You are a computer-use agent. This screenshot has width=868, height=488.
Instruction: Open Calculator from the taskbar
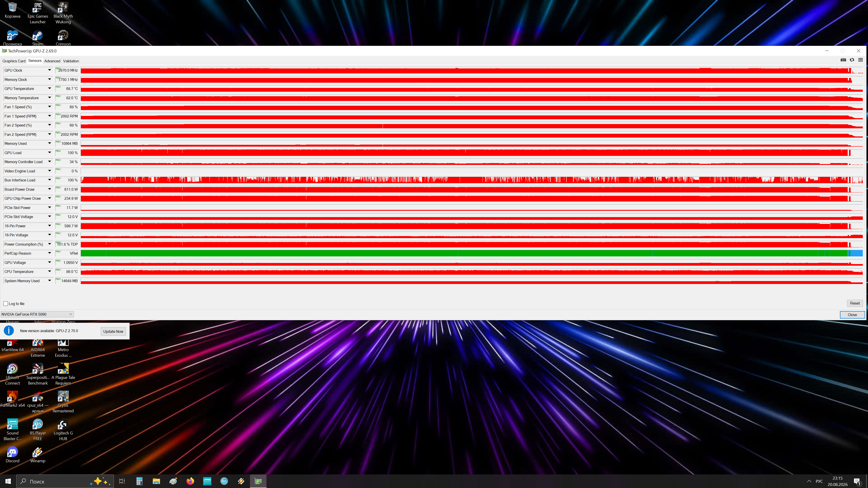pos(139,481)
